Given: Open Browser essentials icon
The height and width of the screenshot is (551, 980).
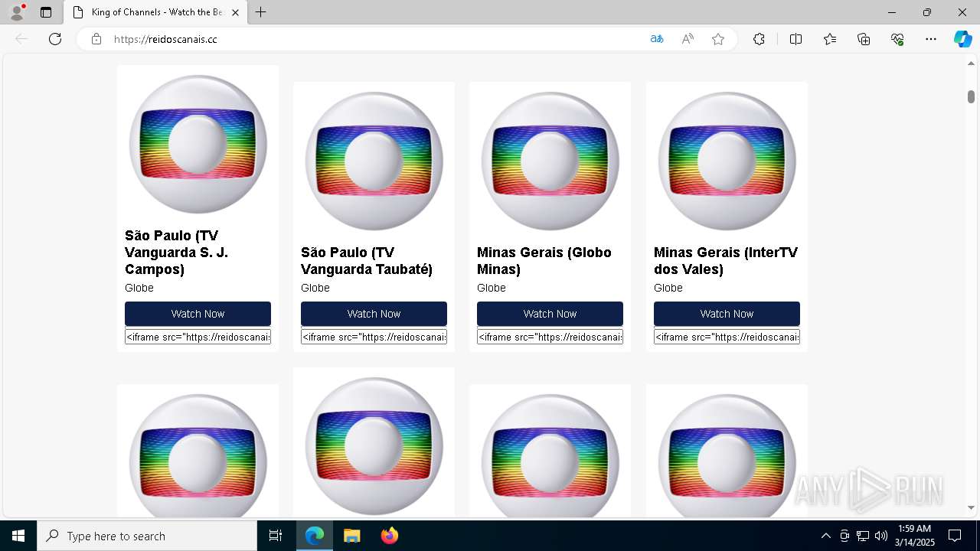Looking at the screenshot, I should (x=897, y=39).
